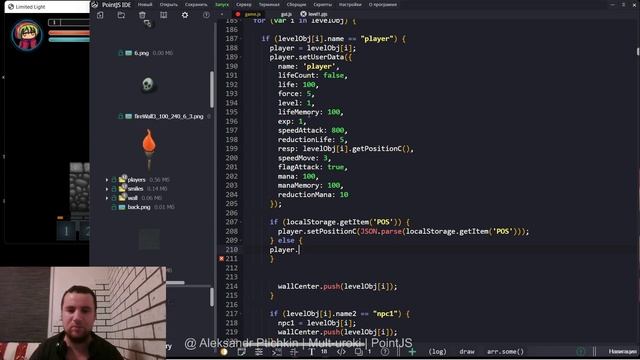The width and height of the screenshot is (640, 360).
Task: Collapse code fold at line 207
Action: pyautogui.click(x=240, y=222)
